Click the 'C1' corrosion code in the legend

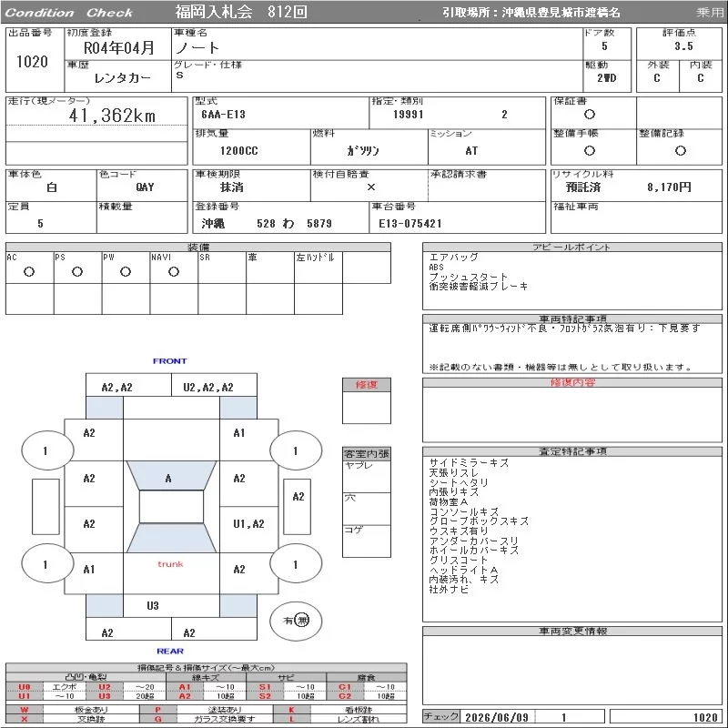(345, 687)
